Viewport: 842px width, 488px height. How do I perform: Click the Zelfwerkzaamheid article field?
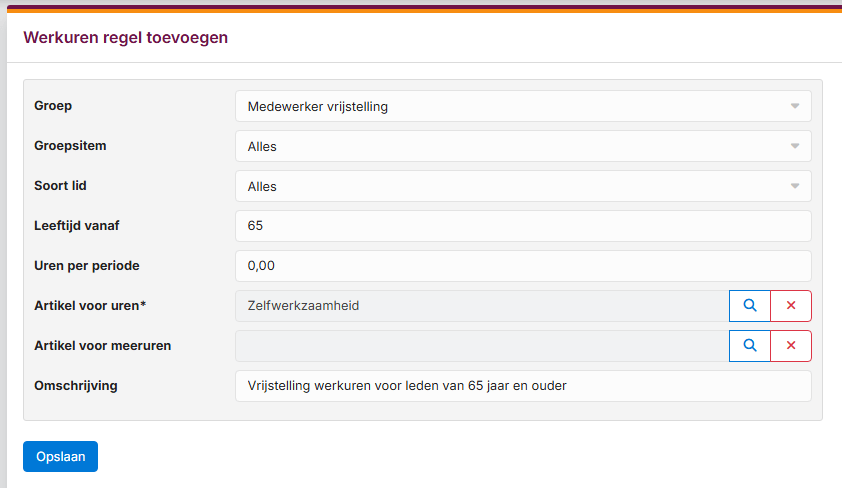(482, 306)
